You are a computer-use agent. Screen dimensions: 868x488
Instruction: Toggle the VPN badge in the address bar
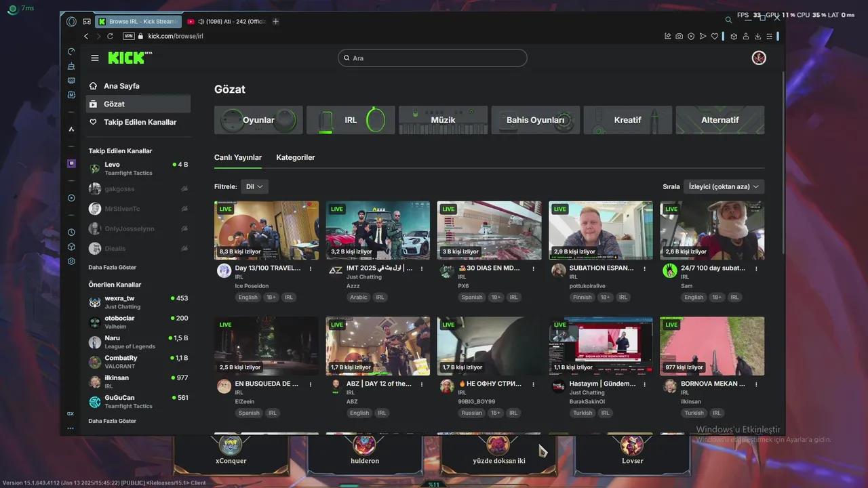click(129, 36)
